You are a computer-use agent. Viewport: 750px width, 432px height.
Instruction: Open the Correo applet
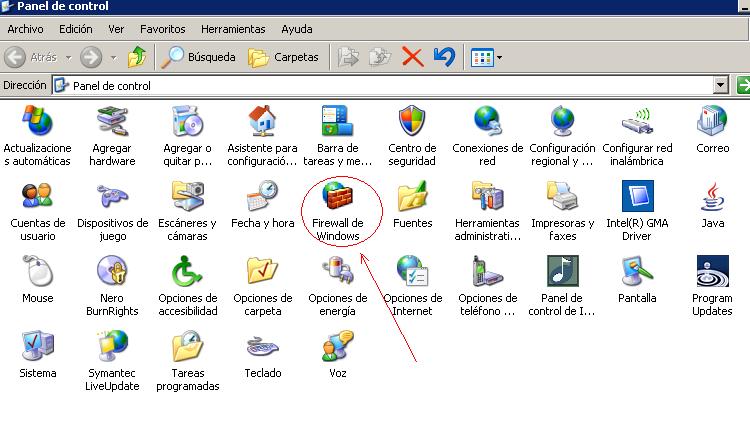(x=712, y=121)
